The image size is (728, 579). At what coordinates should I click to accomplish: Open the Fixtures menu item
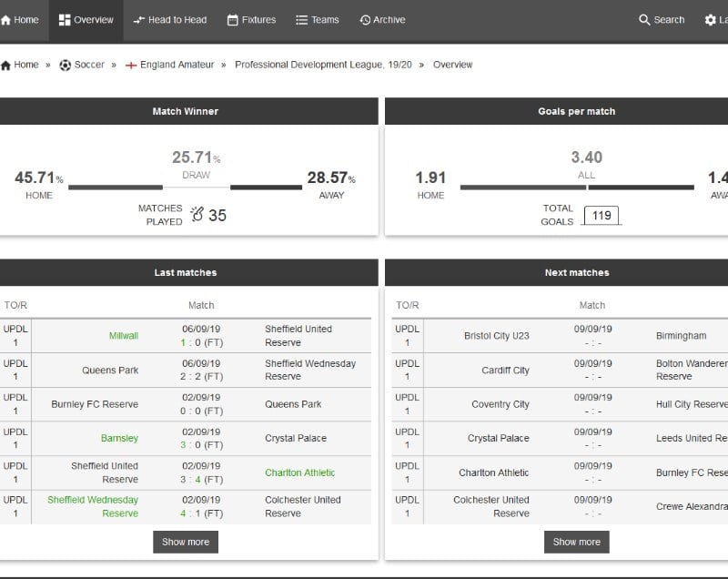click(252, 20)
